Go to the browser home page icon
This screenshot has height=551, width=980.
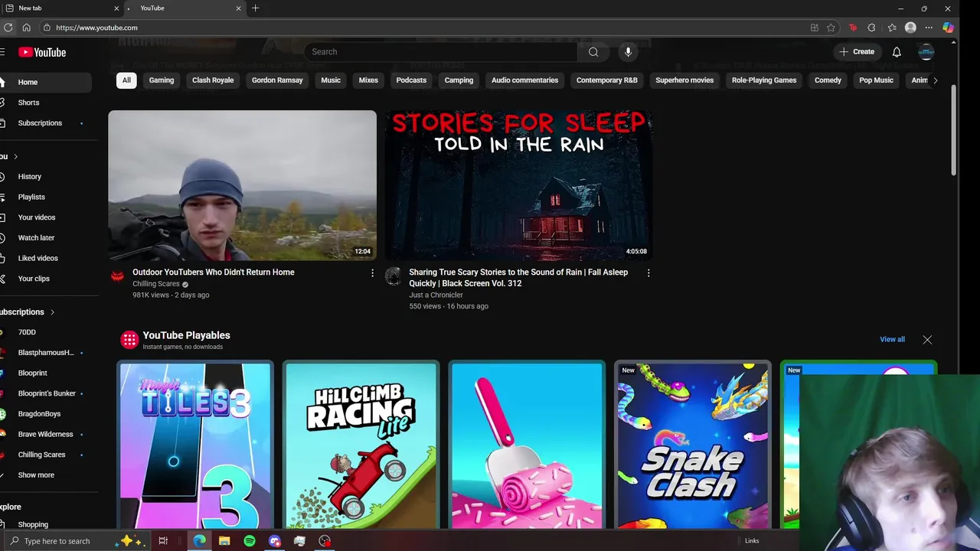[26, 28]
